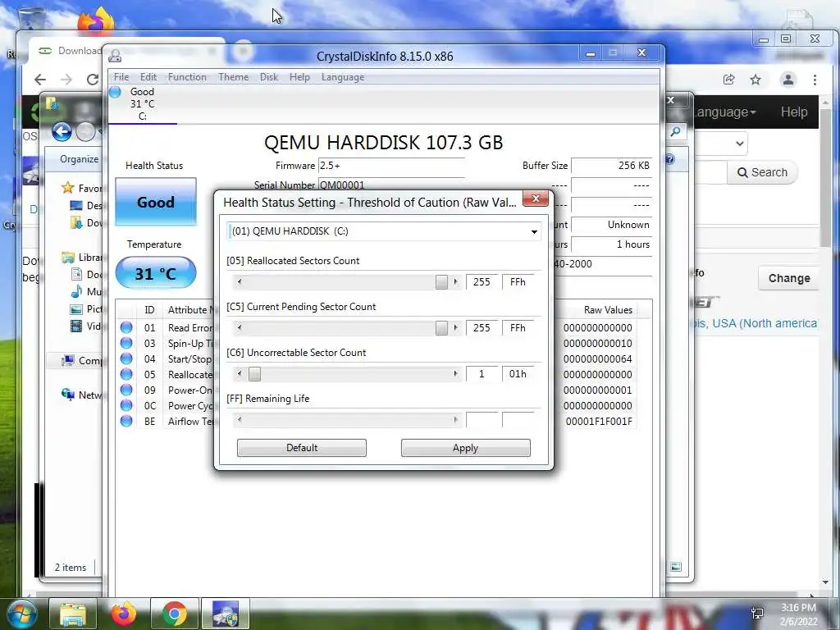Click the Uncorrectable Sector hex field 01h
The image size is (840, 630).
pos(518,374)
